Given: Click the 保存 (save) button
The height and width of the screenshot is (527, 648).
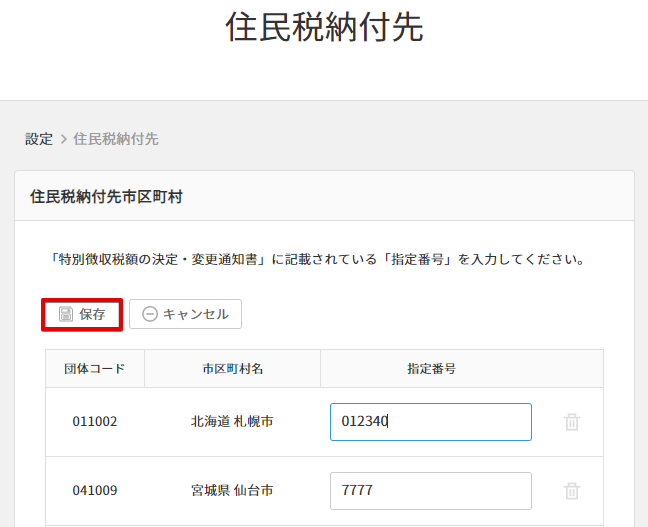Looking at the screenshot, I should tap(82, 314).
